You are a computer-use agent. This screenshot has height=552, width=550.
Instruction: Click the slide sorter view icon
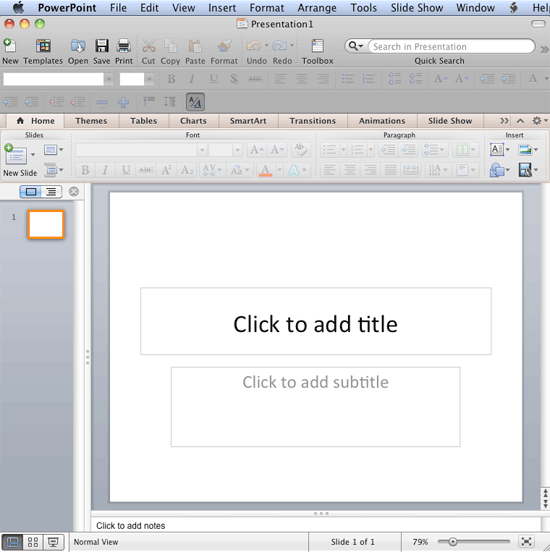[33, 542]
